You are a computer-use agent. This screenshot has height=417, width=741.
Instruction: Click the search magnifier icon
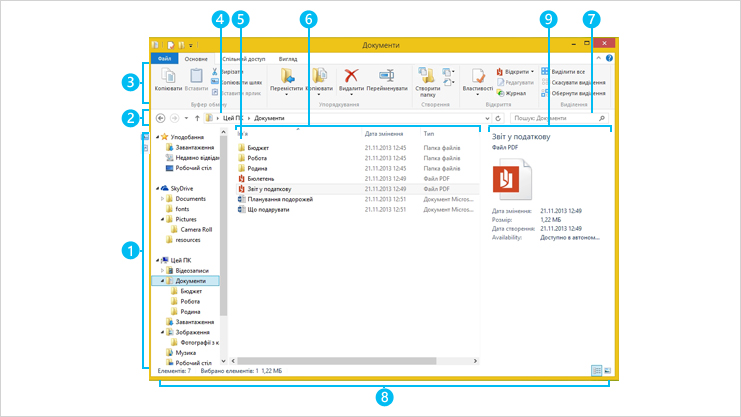[602, 118]
